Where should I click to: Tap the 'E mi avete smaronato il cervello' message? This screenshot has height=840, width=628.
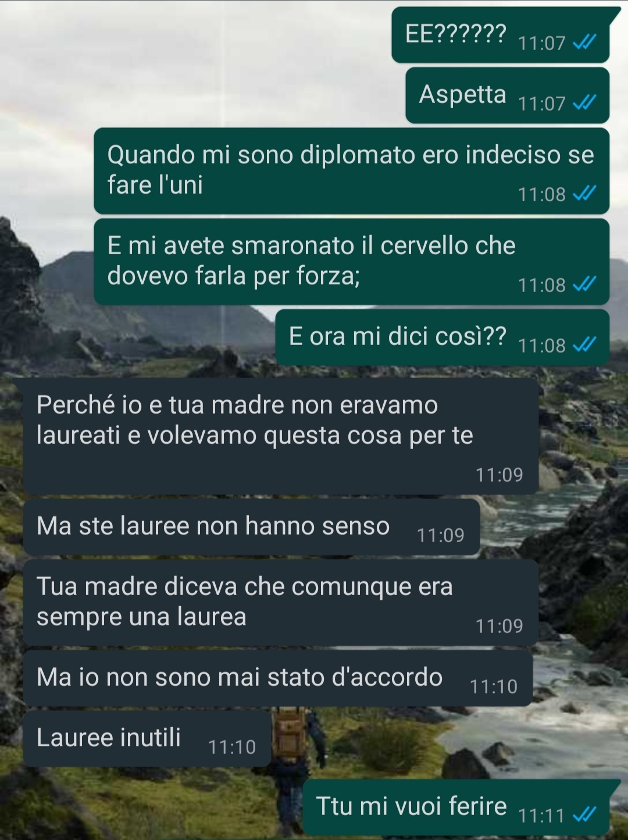pos(351,262)
